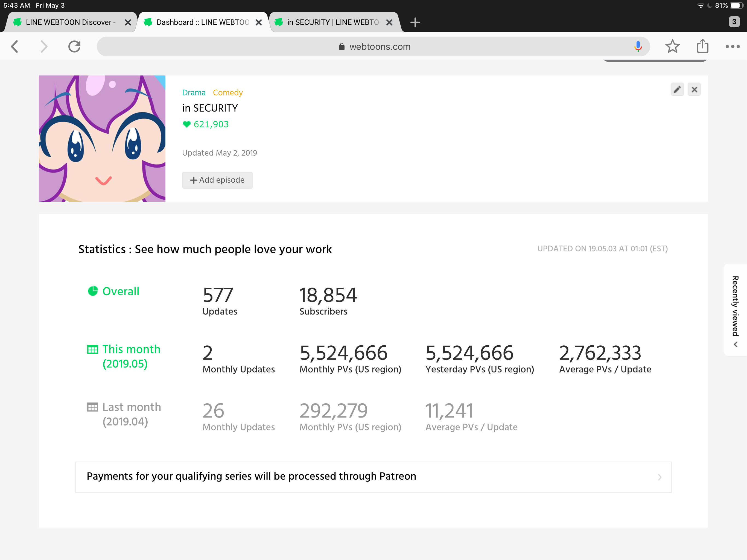Screen dimensions: 747x560
Task: Open a new tab with plus icon
Action: [x=415, y=22]
